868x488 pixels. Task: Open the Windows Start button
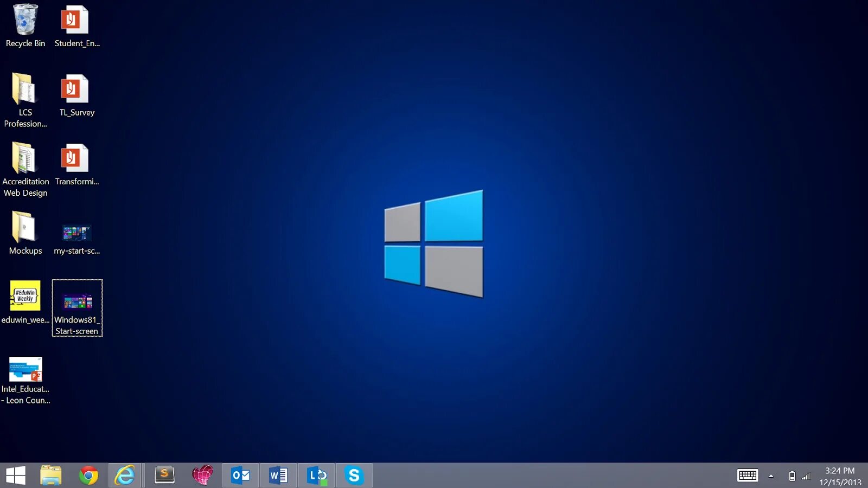(x=16, y=476)
